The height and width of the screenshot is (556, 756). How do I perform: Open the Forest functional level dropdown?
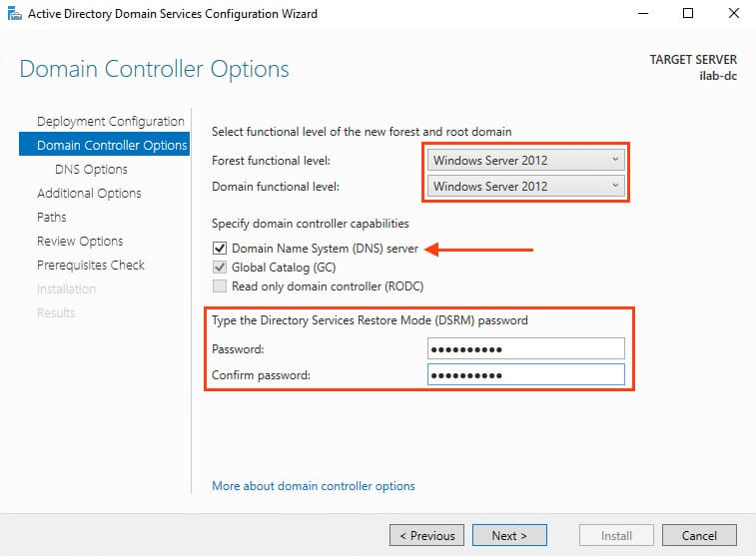(526, 160)
